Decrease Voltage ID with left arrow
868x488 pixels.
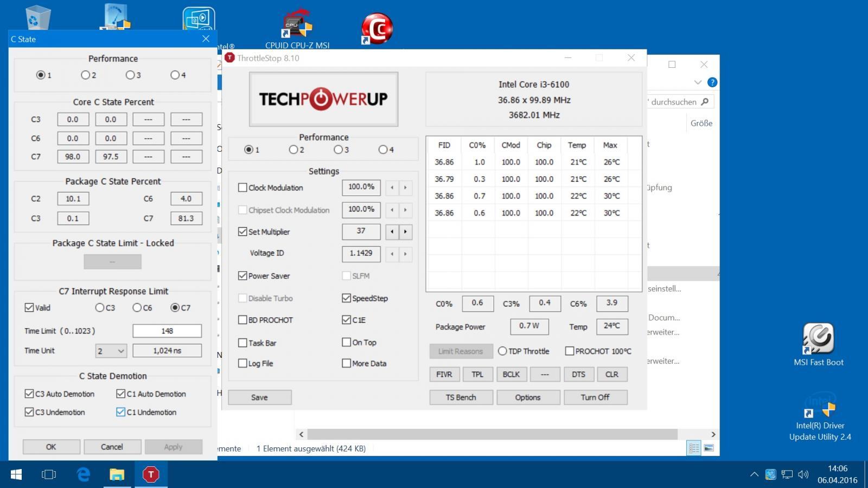(x=392, y=254)
